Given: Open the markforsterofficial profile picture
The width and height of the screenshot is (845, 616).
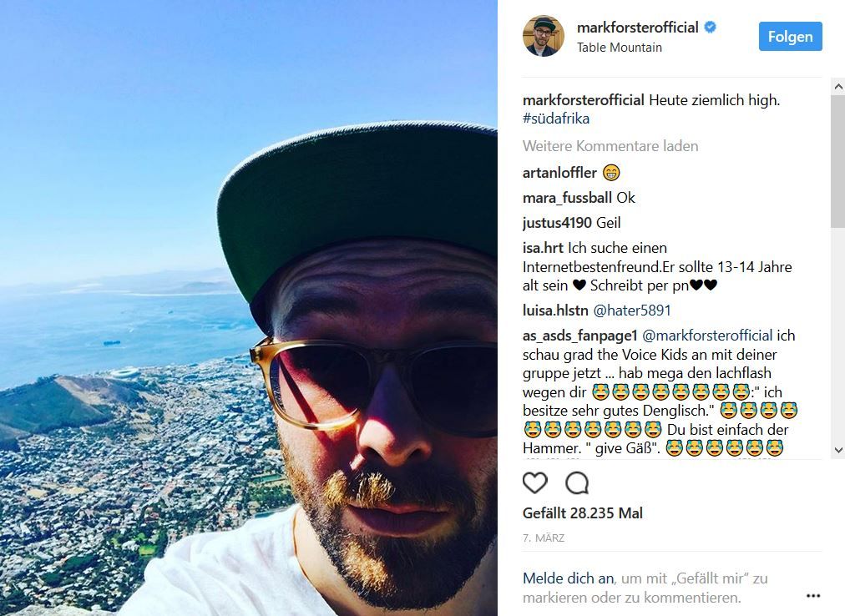Looking at the screenshot, I should tap(544, 36).
